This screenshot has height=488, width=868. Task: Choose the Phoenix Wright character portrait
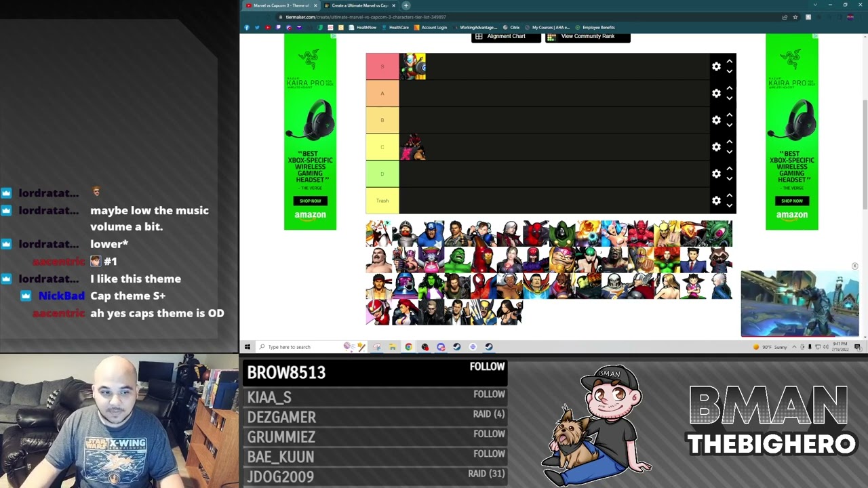[693, 260]
